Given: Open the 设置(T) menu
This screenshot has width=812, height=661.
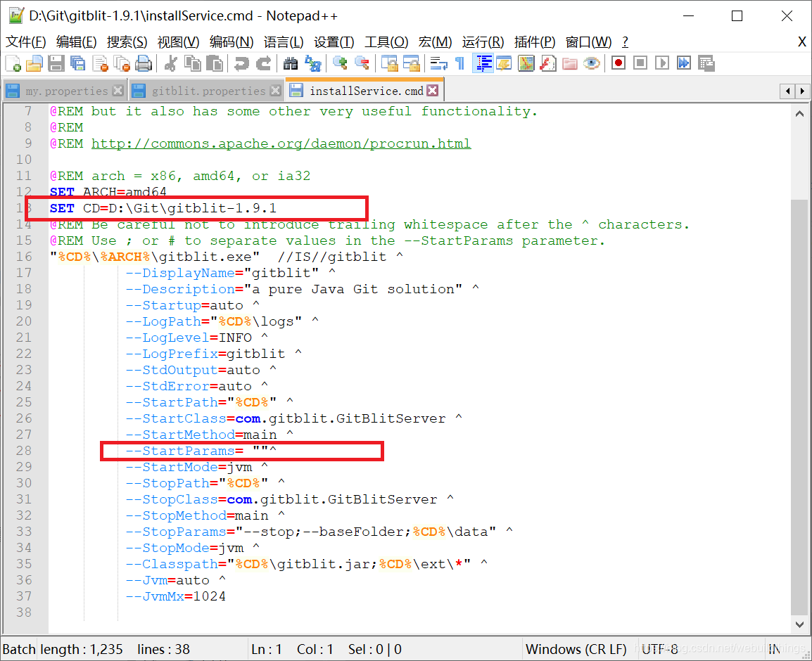Looking at the screenshot, I should (334, 42).
